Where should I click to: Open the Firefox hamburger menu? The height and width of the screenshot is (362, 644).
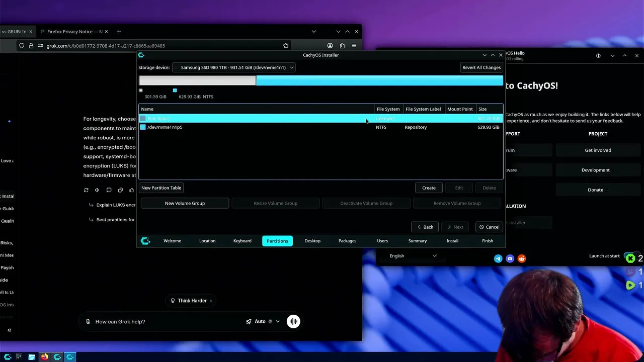pyautogui.click(x=354, y=46)
